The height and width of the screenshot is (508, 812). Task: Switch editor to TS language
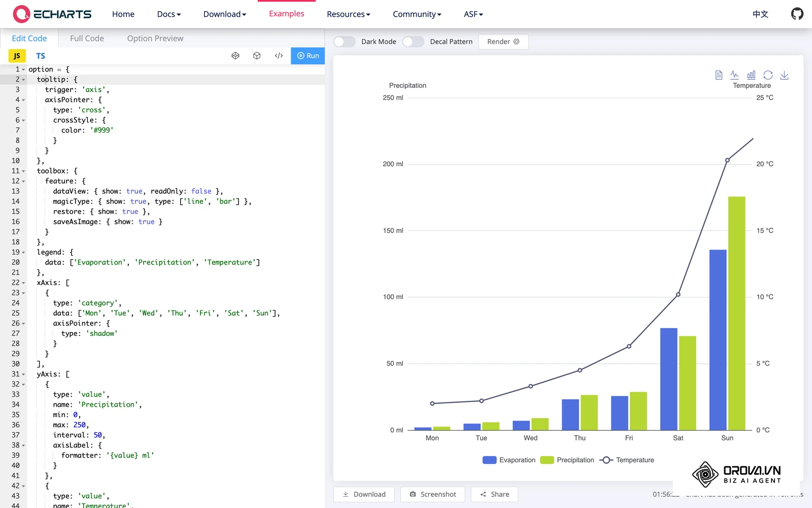point(41,56)
